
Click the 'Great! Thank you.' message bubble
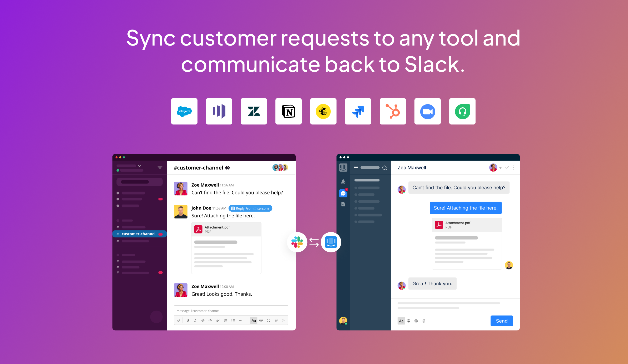[x=432, y=284]
